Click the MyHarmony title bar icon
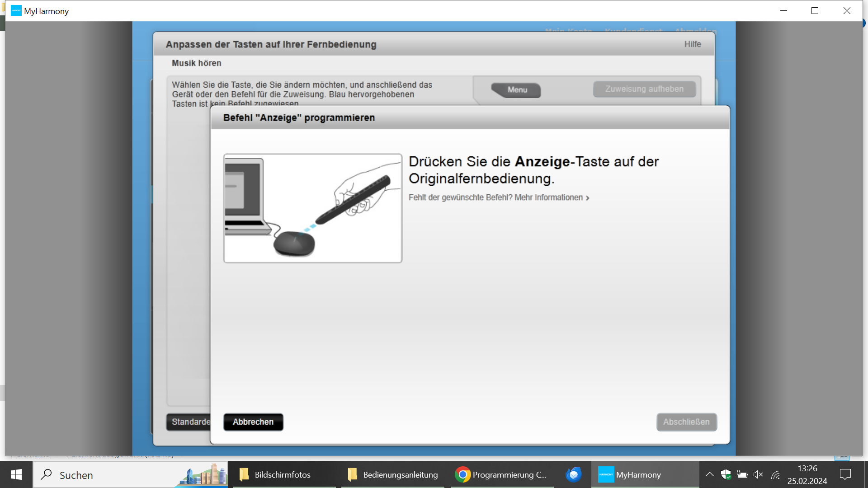Viewport: 868px width, 488px height. [16, 11]
